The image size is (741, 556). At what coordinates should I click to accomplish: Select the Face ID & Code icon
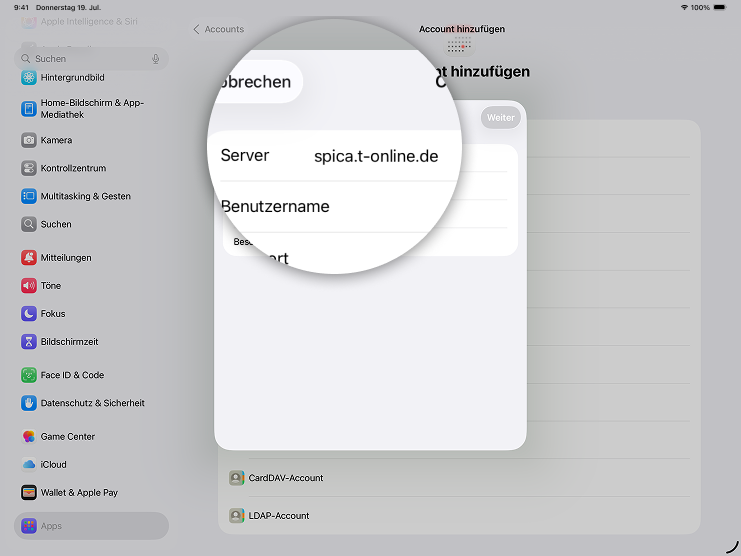coord(29,376)
